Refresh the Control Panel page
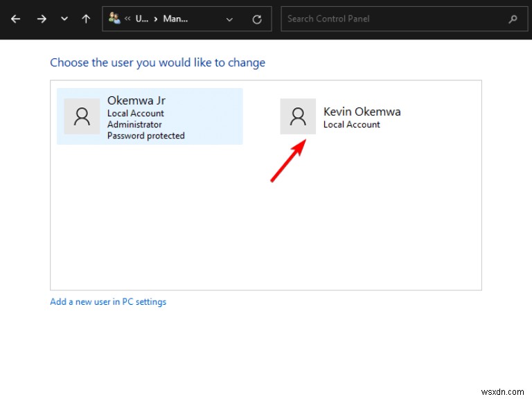532x399 pixels. point(257,19)
